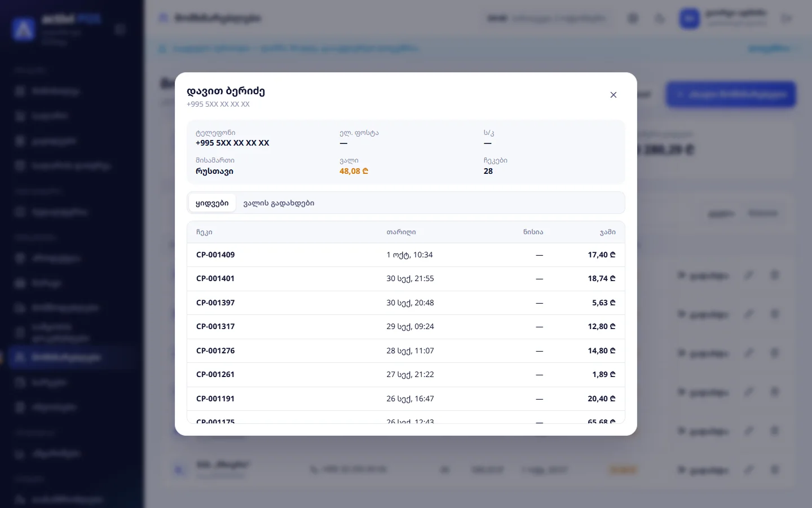Click the თარიღი column header
Screen dimensions: 812x508
401,232
